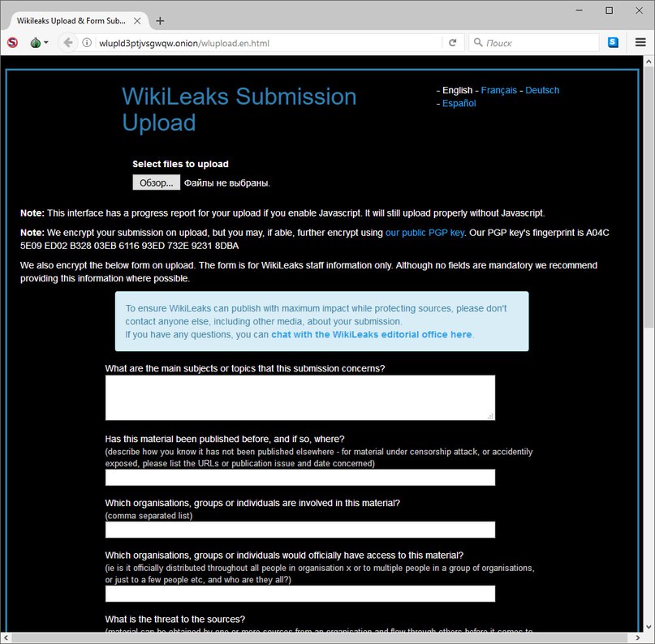
Task: Open chat with WikiLeaks editorial office link
Action: click(372, 334)
